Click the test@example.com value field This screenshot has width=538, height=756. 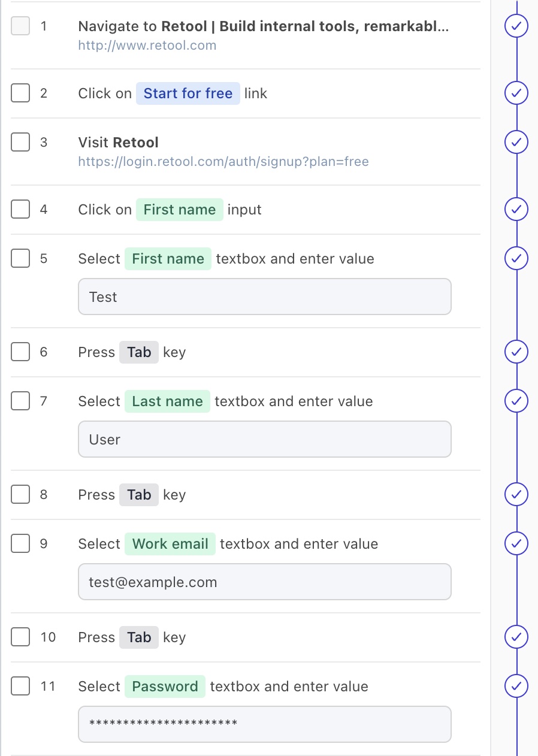point(264,582)
